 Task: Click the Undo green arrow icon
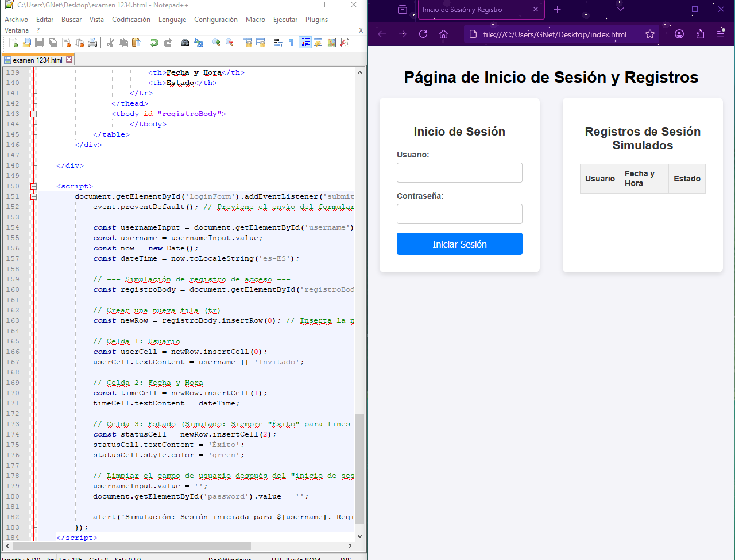pos(154,43)
